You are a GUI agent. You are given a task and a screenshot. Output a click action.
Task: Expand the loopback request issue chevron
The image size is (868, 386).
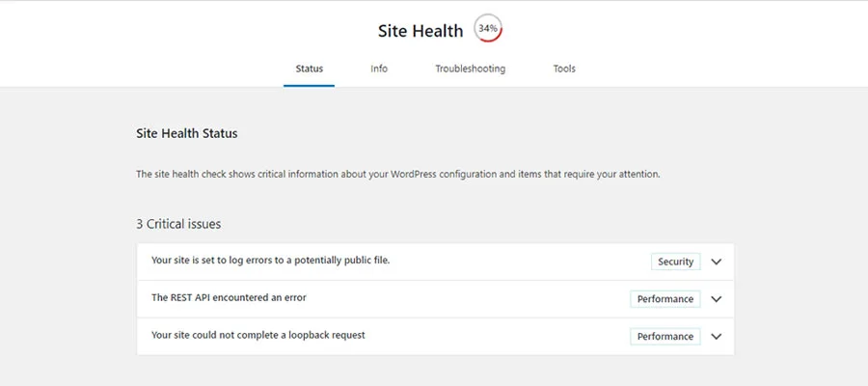click(717, 336)
